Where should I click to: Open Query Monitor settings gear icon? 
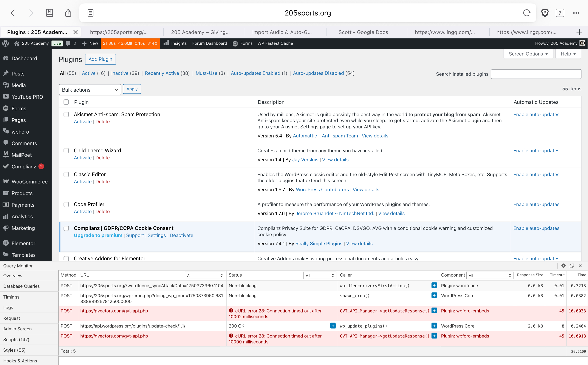(563, 266)
